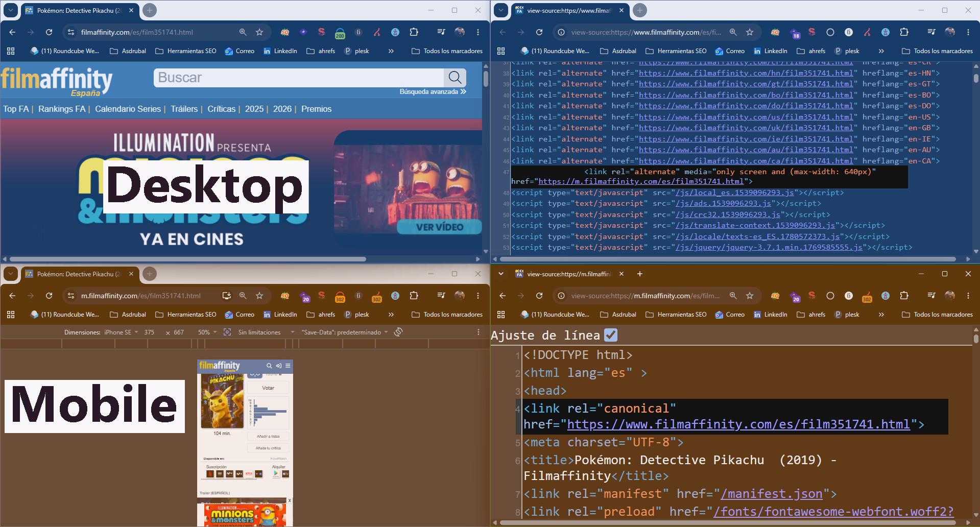980x527 pixels.
Task: Tap Añadir a listas on the mobile page
Action: (268, 437)
